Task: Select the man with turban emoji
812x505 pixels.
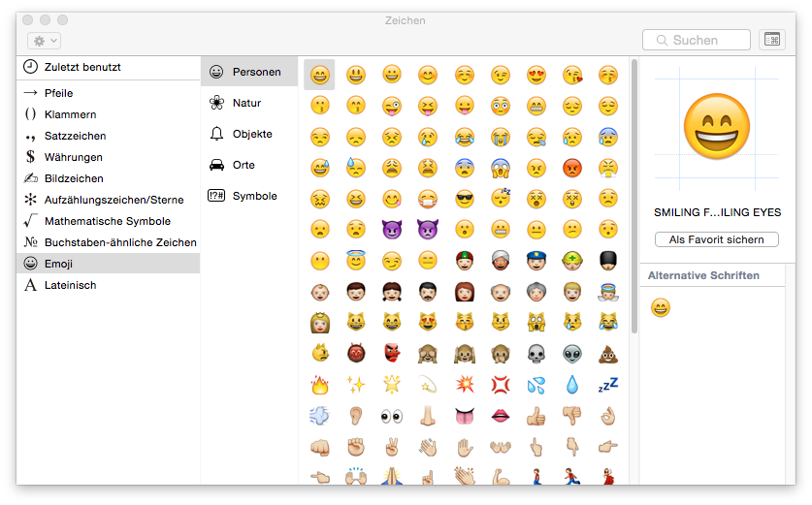Action: tap(501, 261)
